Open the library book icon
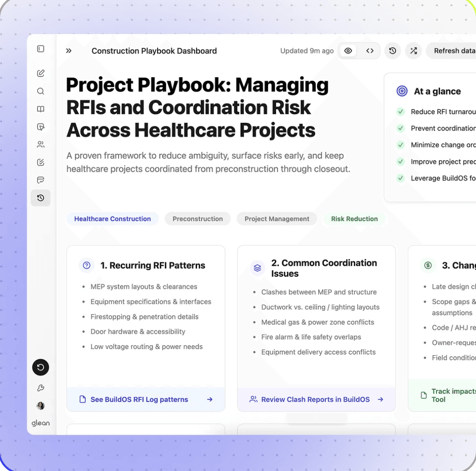 pos(41,109)
